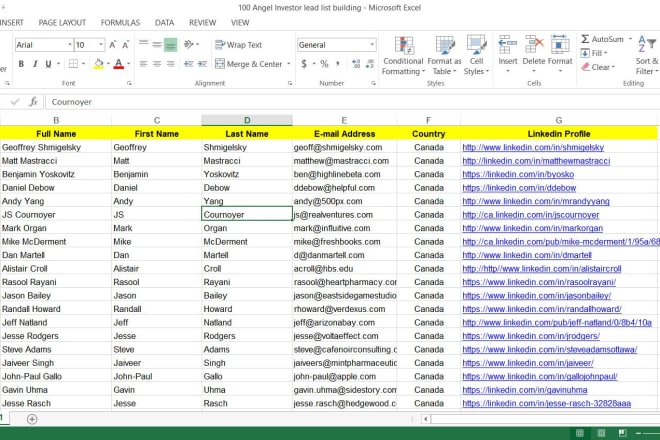Apply the borders button
The height and width of the screenshot is (440, 660).
73,64
